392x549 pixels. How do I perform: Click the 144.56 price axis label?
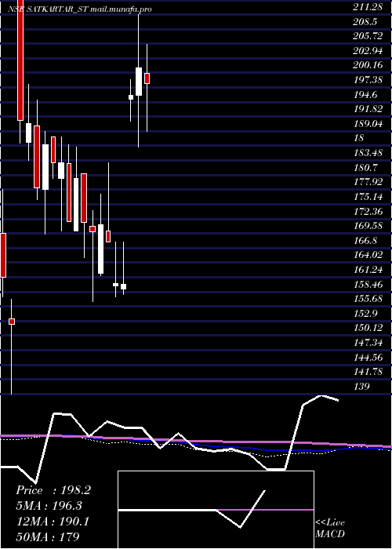368,357
